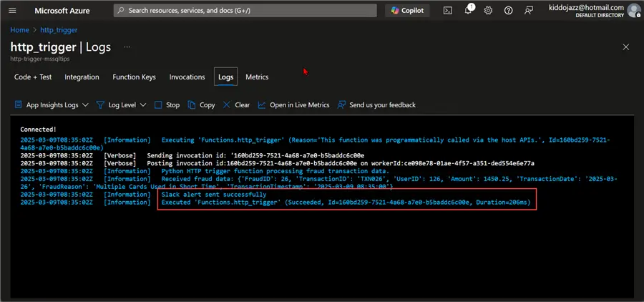Click the Clear X icon
This screenshot has height=302, width=644.
click(x=227, y=104)
